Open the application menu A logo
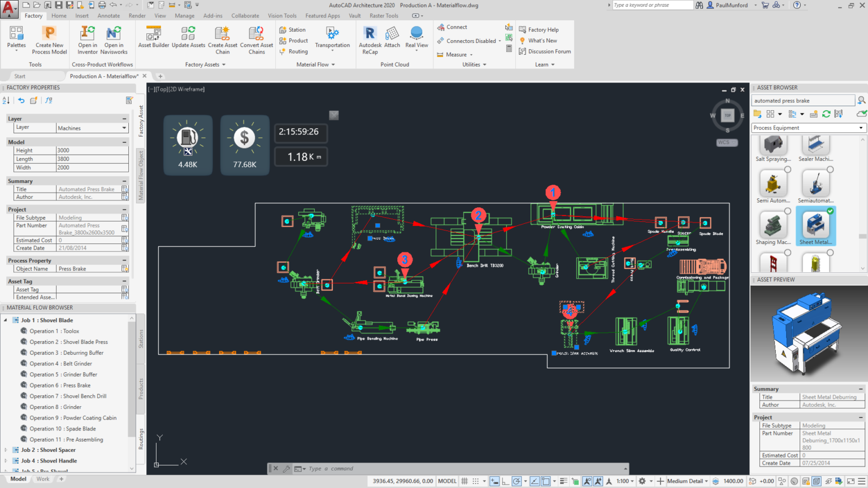This screenshot has height=488, width=868. (9, 8)
